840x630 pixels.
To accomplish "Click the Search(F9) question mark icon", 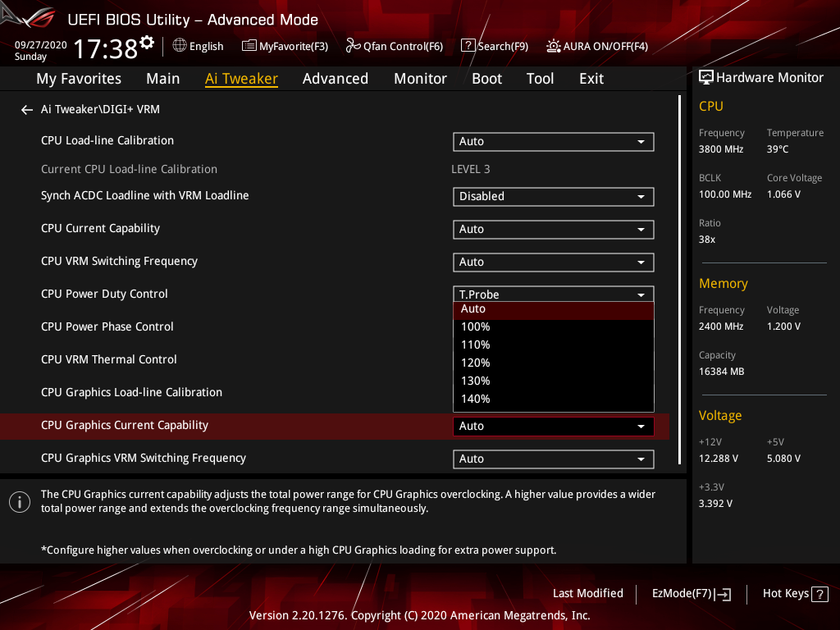I will (x=468, y=46).
